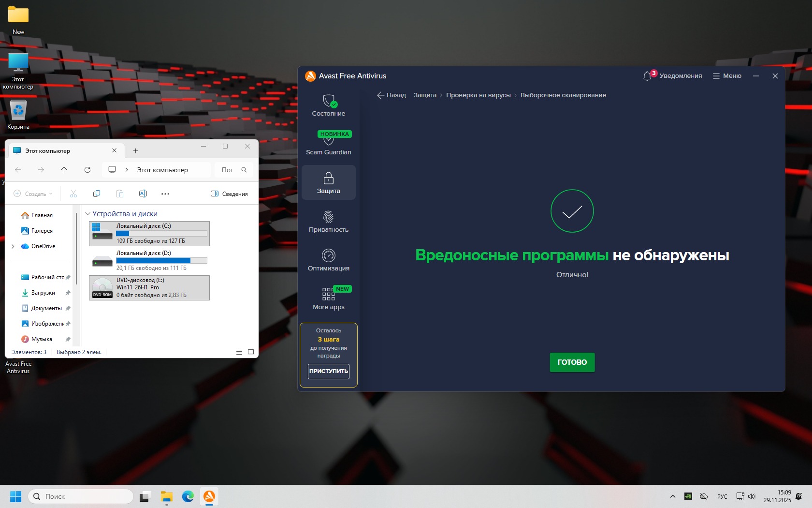Open the Optimization (Оптимизация) section
The height and width of the screenshot is (508, 812).
pos(328,260)
